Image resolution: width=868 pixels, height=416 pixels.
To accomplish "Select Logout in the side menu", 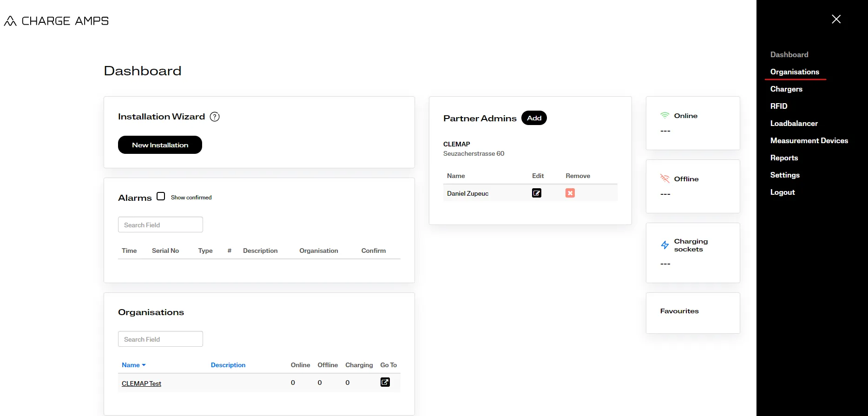I will (x=783, y=192).
